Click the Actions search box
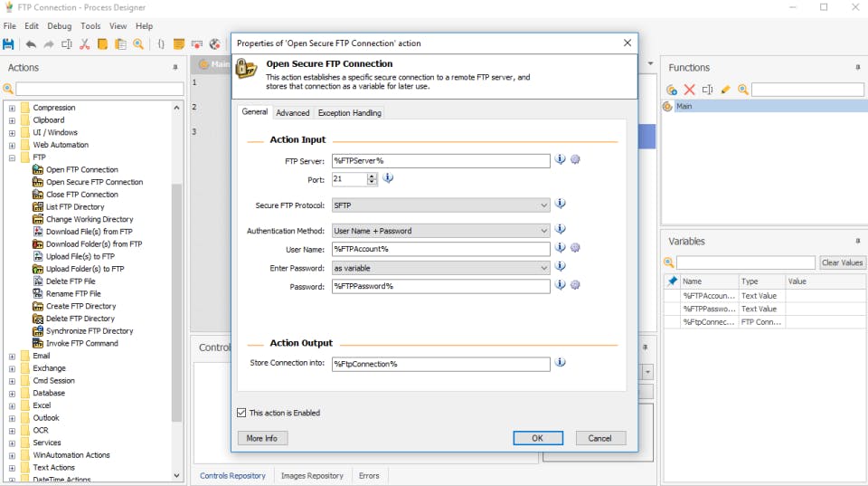This screenshot has width=868, height=486. (x=99, y=89)
